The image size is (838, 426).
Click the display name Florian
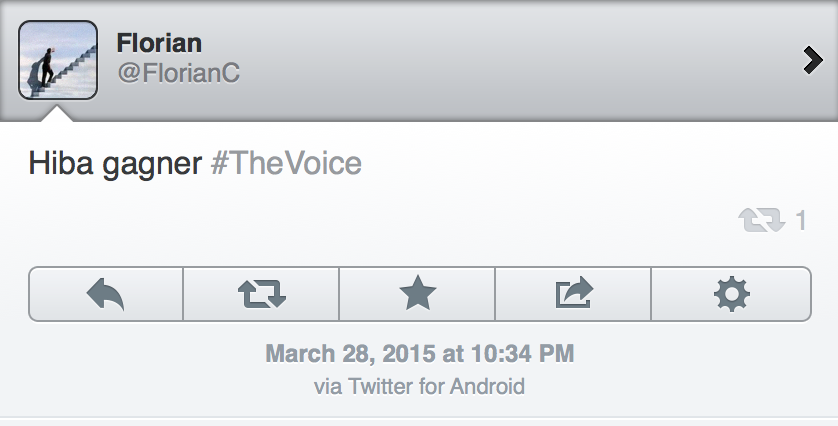[159, 43]
